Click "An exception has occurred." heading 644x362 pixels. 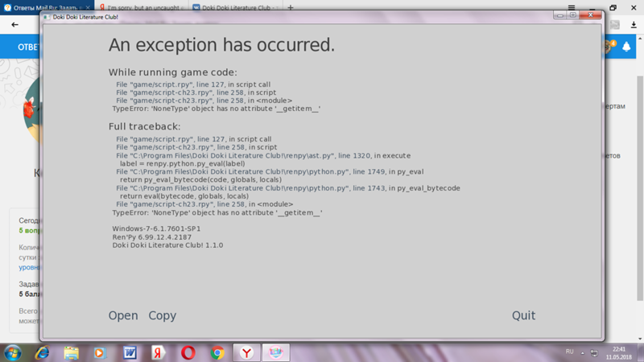point(222,45)
